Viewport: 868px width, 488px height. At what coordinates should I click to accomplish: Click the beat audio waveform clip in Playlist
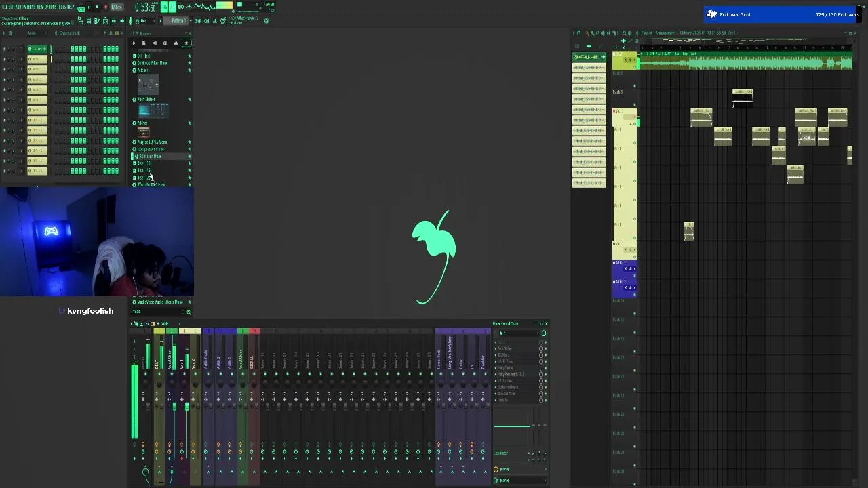pyautogui.click(x=746, y=62)
